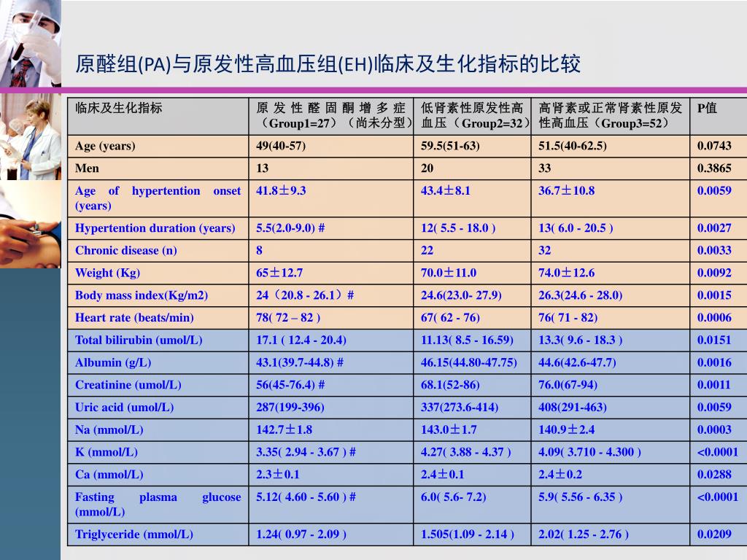Select the Age (years) row label
The height and width of the screenshot is (560, 747).
coord(105,146)
